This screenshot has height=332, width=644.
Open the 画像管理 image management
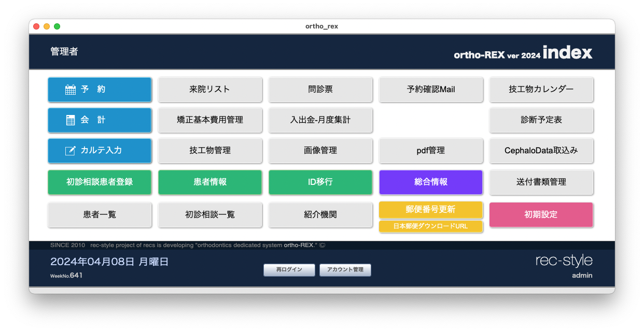pos(320,151)
